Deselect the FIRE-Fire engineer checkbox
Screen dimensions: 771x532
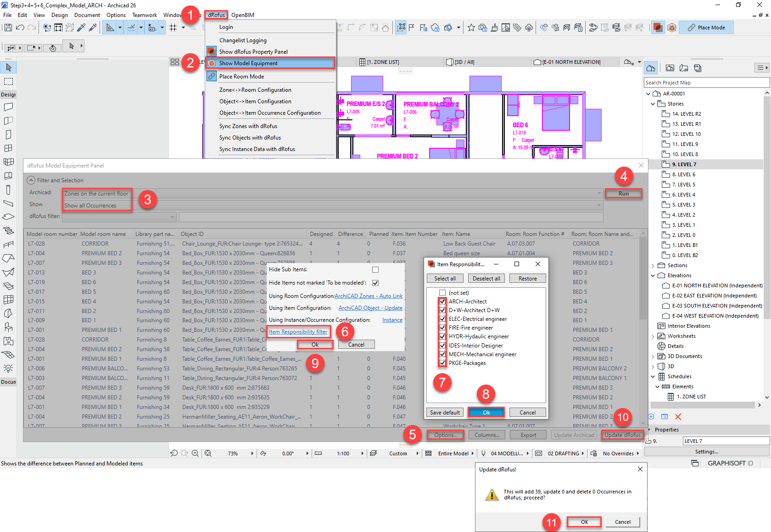coord(442,328)
